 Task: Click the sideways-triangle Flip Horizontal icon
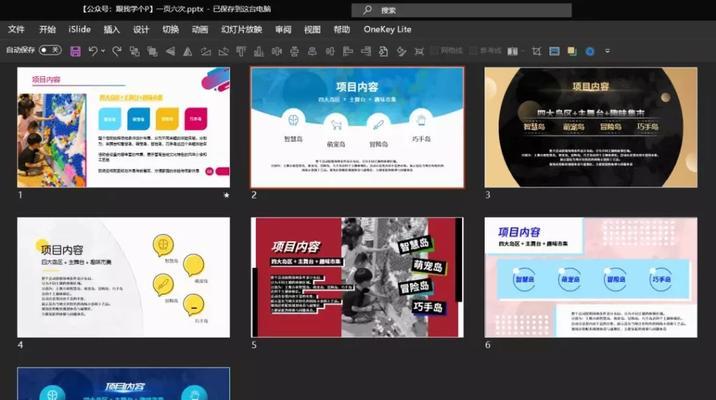tap(170, 51)
